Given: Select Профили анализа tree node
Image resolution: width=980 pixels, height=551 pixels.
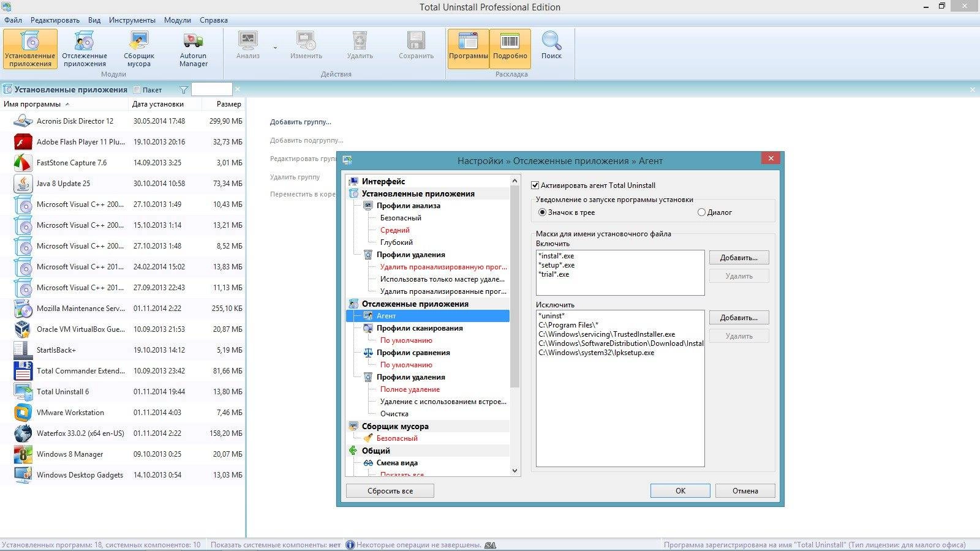Looking at the screenshot, I should (x=409, y=206).
